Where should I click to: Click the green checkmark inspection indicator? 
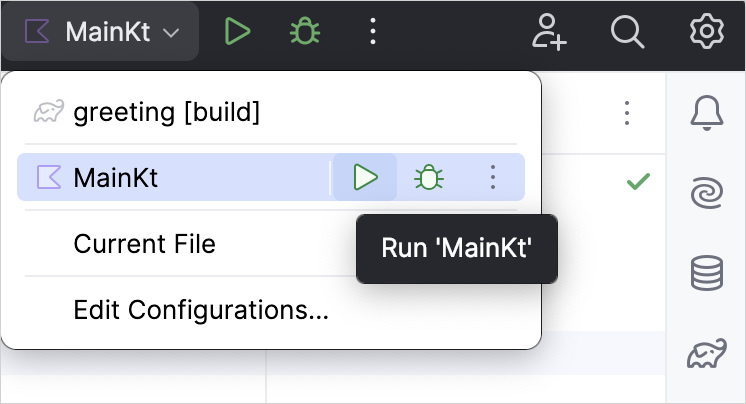tap(638, 181)
